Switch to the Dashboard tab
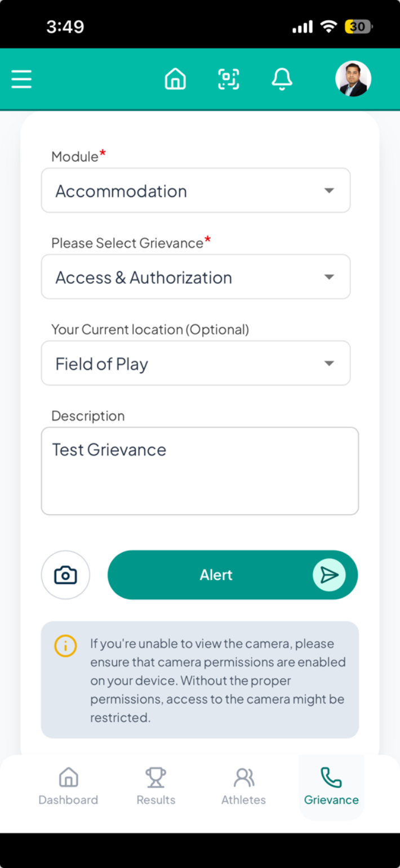Viewport: 400px width, 868px height. point(68,787)
